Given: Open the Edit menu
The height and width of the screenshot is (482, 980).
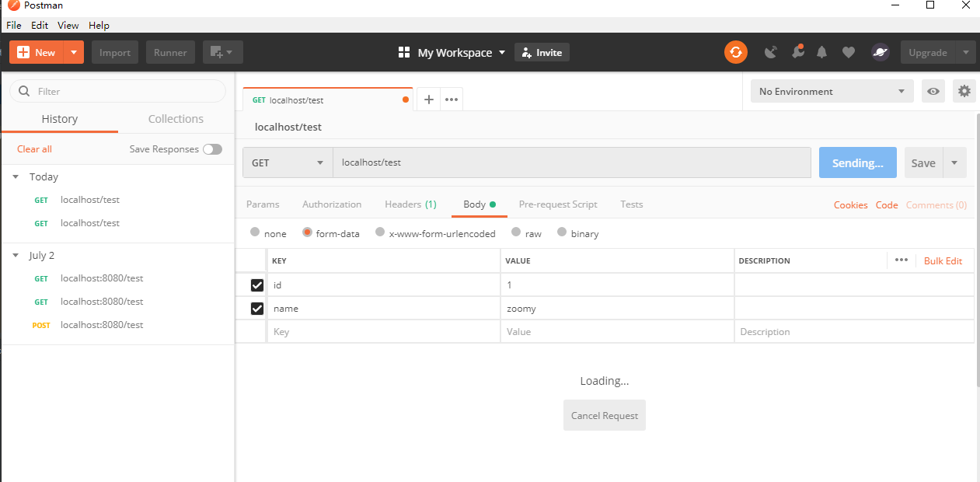Looking at the screenshot, I should point(40,25).
